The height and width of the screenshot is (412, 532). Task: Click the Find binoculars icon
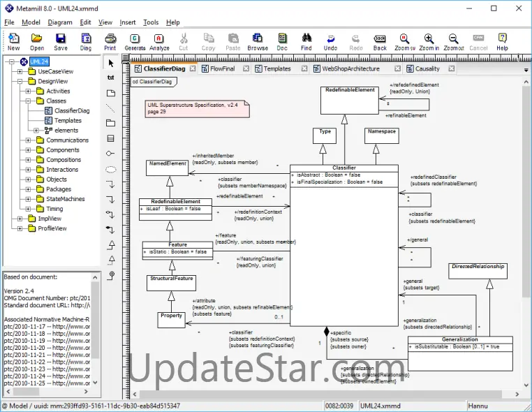point(306,42)
